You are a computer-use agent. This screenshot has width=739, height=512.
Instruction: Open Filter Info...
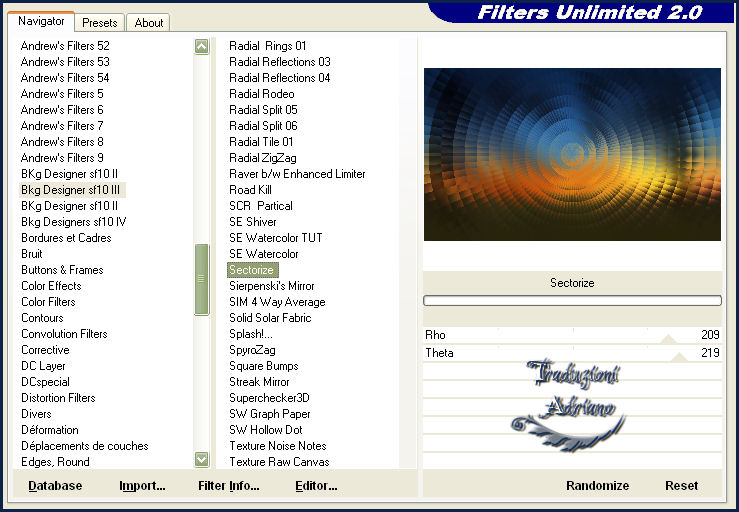coord(229,486)
